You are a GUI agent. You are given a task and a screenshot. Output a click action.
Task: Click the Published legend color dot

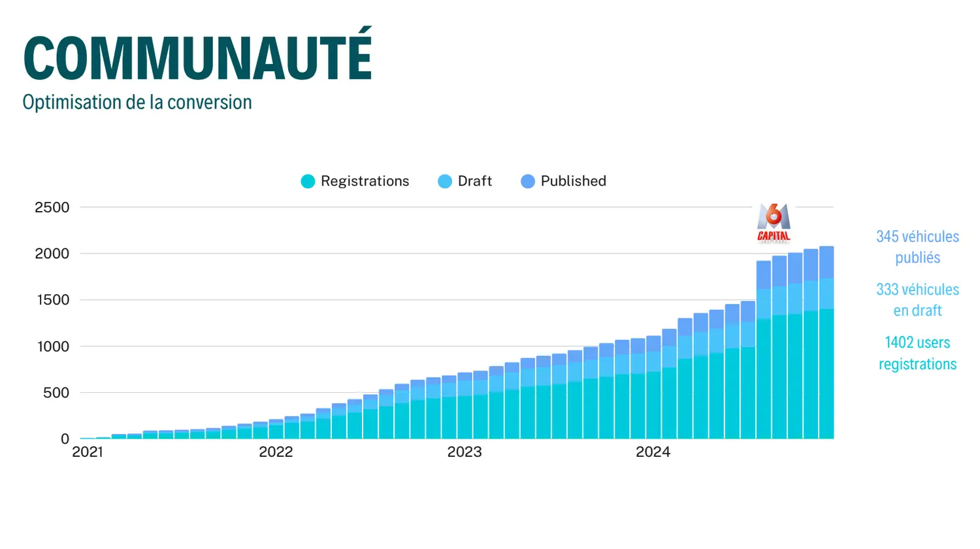point(528,182)
